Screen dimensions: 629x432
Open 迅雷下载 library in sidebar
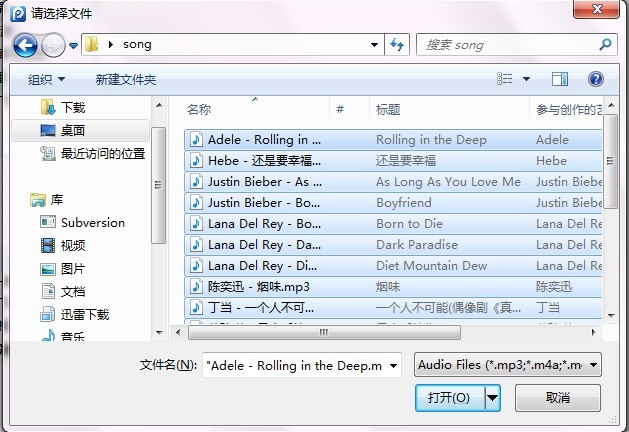(x=85, y=314)
